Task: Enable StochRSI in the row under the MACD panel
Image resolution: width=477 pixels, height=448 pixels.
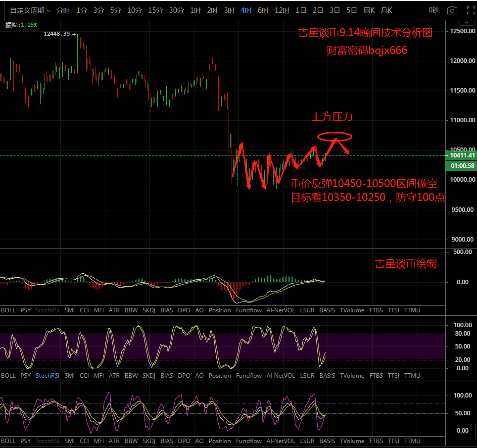Action: [48, 310]
